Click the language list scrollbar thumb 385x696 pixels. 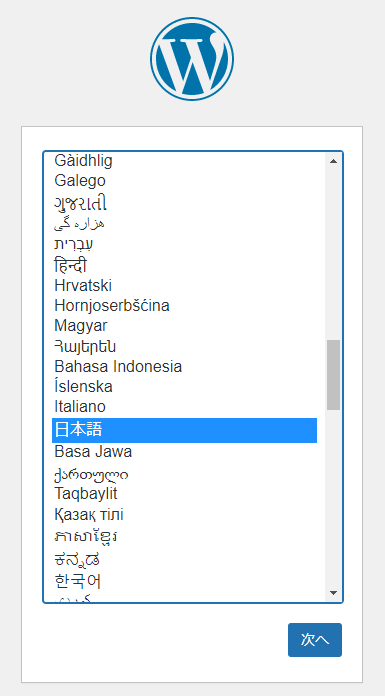333,375
